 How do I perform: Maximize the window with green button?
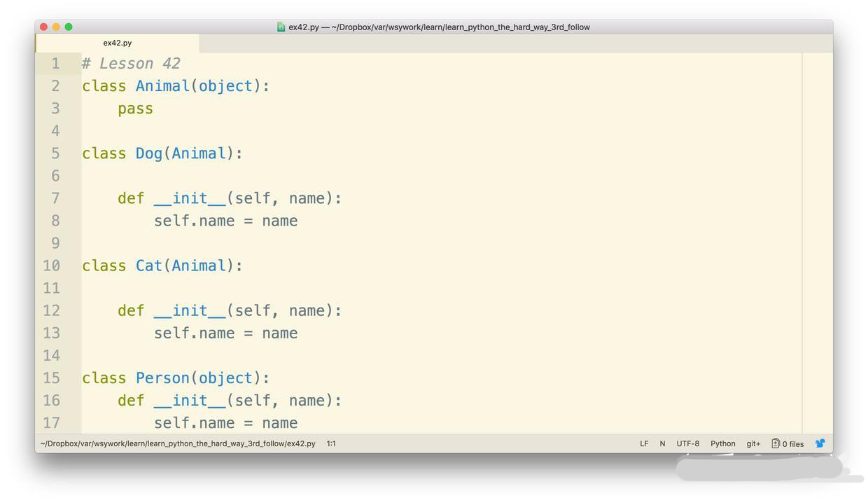69,27
